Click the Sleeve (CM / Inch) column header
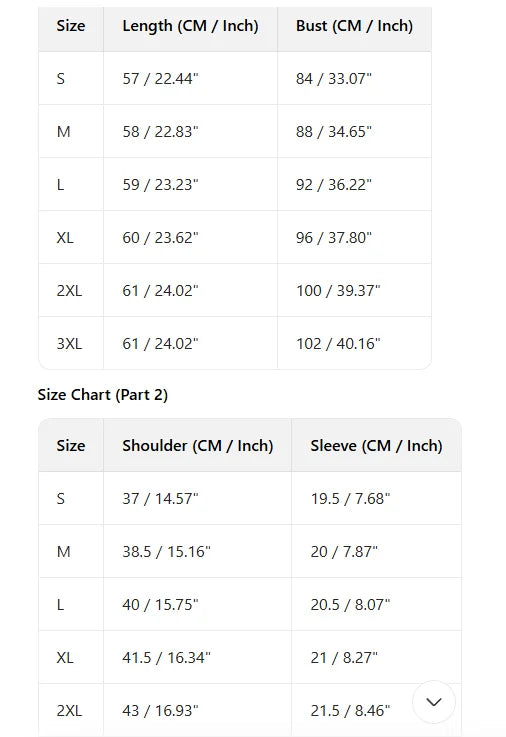The height and width of the screenshot is (737, 506). (376, 445)
